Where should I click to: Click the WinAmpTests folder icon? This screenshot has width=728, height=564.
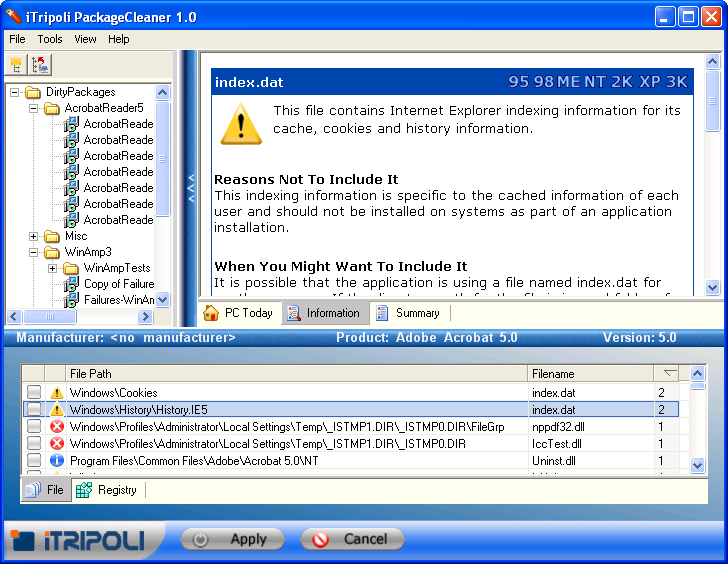coord(71,269)
